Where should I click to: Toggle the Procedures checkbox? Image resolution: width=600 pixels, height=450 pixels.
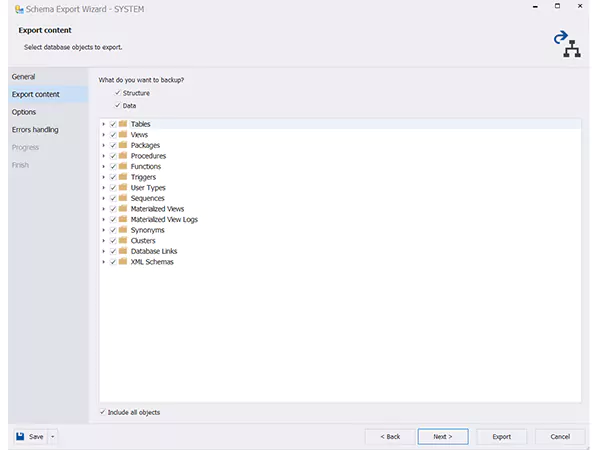[113, 156]
